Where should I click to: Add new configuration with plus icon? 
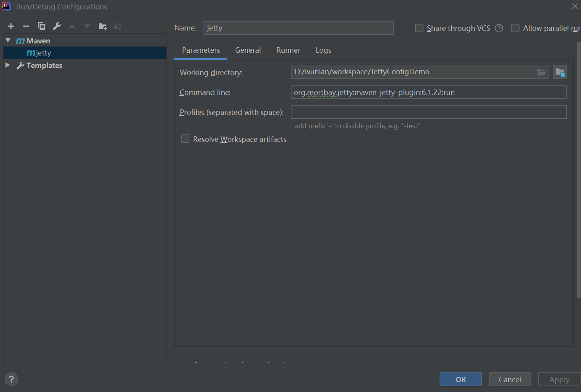click(11, 26)
